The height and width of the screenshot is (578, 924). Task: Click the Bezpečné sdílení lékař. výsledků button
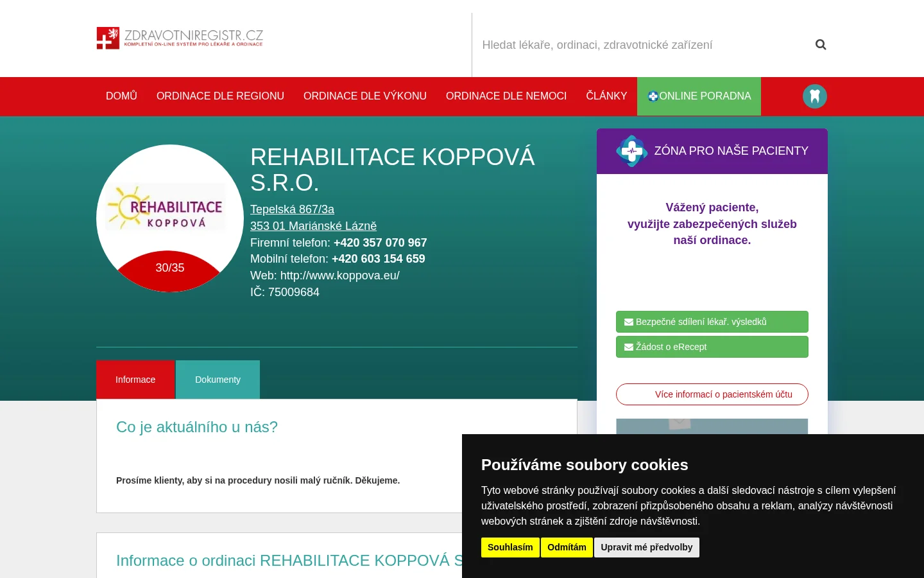(x=712, y=322)
